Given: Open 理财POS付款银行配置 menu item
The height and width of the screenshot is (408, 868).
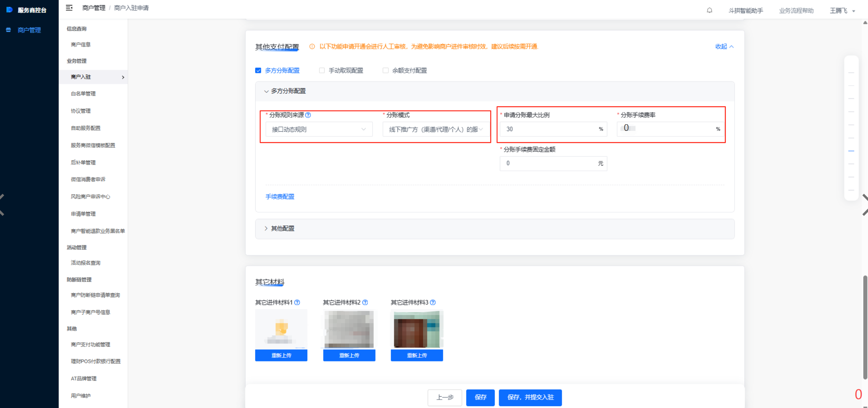Looking at the screenshot, I should [x=95, y=361].
